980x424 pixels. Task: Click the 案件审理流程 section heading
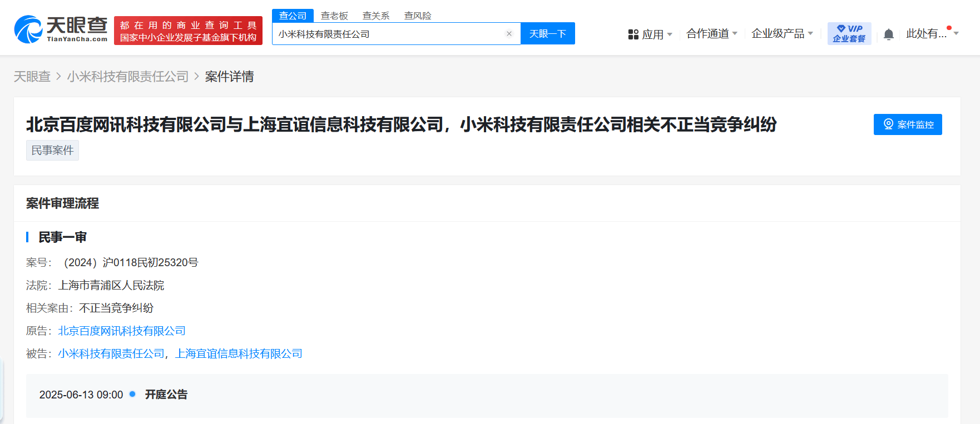(x=62, y=203)
